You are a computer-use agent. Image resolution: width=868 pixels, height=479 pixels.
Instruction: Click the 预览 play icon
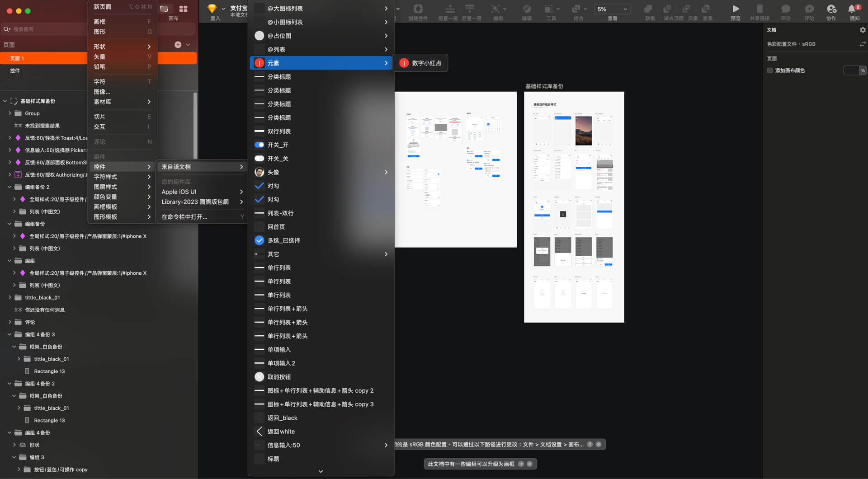736,9
